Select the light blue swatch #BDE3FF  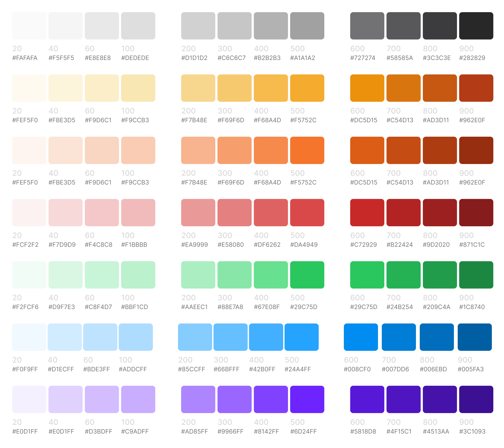[100, 337]
